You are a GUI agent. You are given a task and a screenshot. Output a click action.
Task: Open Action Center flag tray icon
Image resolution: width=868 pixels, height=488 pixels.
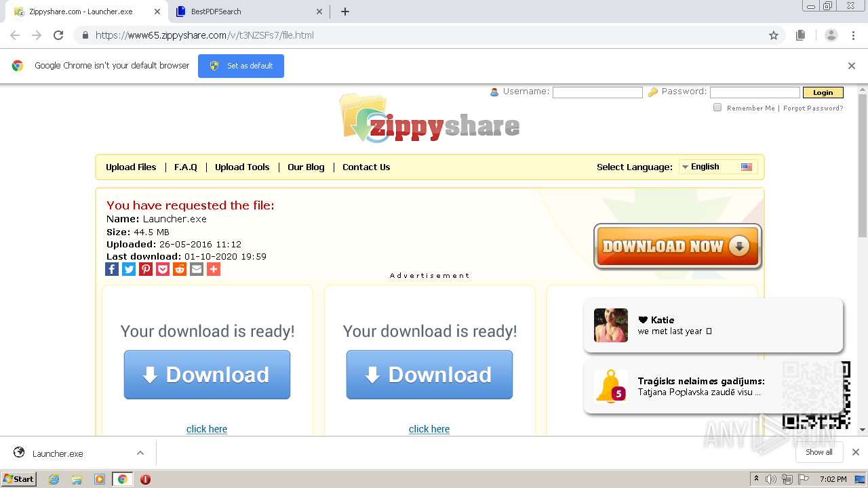tap(804, 479)
